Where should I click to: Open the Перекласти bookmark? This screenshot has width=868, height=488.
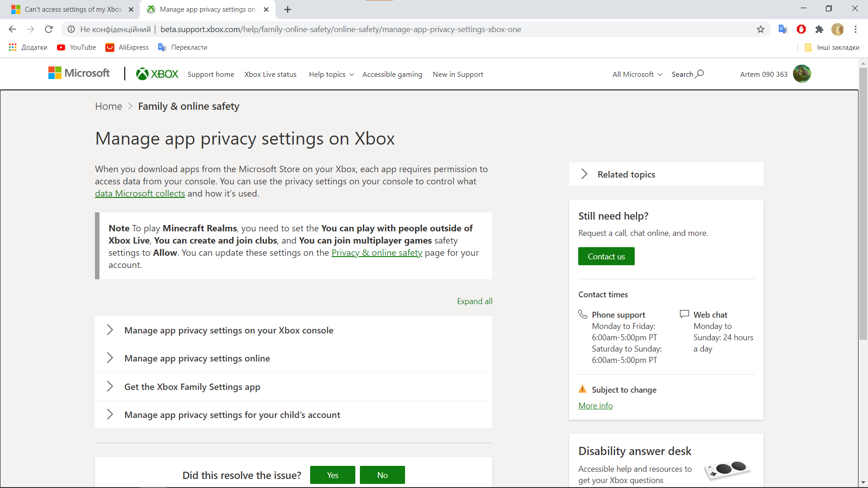tap(183, 47)
